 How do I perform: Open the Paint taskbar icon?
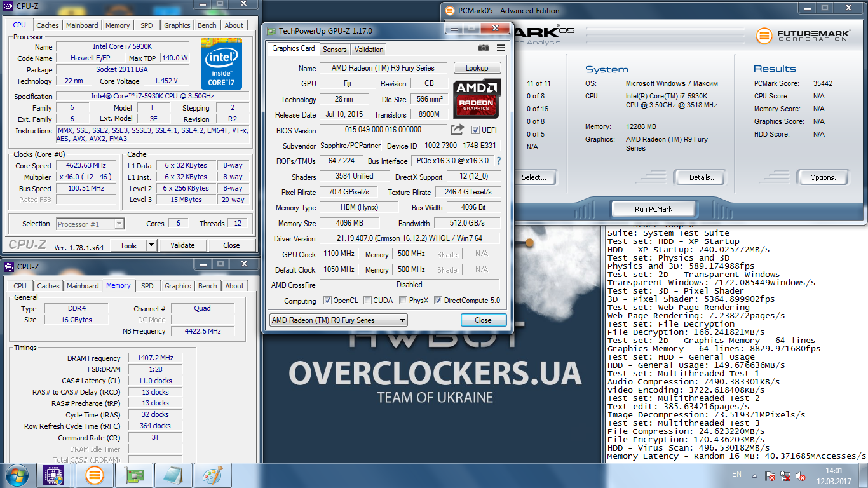click(x=214, y=475)
